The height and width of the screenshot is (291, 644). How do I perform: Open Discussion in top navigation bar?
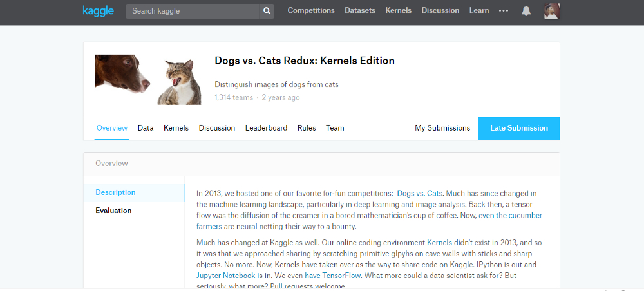[x=440, y=11]
